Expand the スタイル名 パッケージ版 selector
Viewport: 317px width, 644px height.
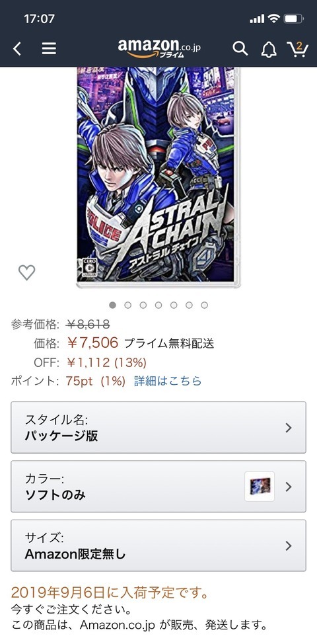tap(158, 428)
